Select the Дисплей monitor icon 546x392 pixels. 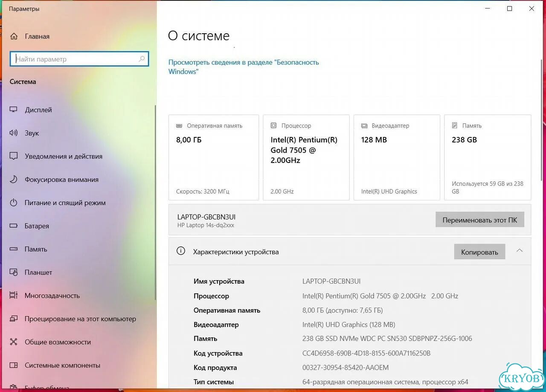[x=14, y=110]
